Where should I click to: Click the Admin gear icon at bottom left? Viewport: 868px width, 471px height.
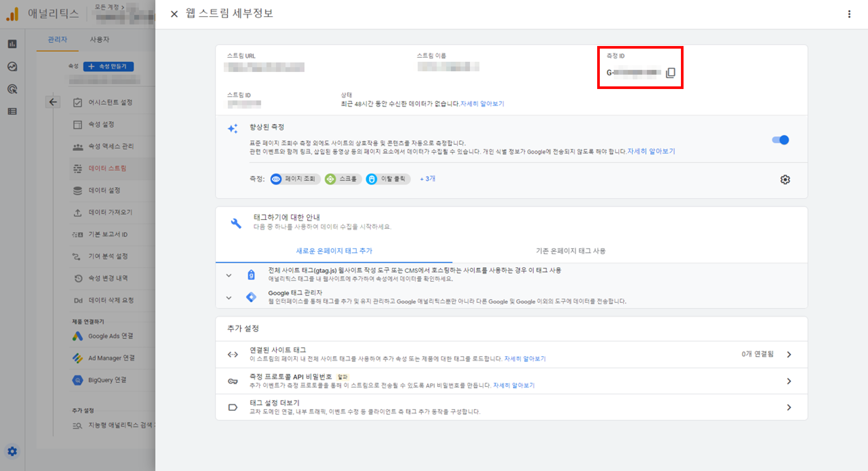(12, 451)
